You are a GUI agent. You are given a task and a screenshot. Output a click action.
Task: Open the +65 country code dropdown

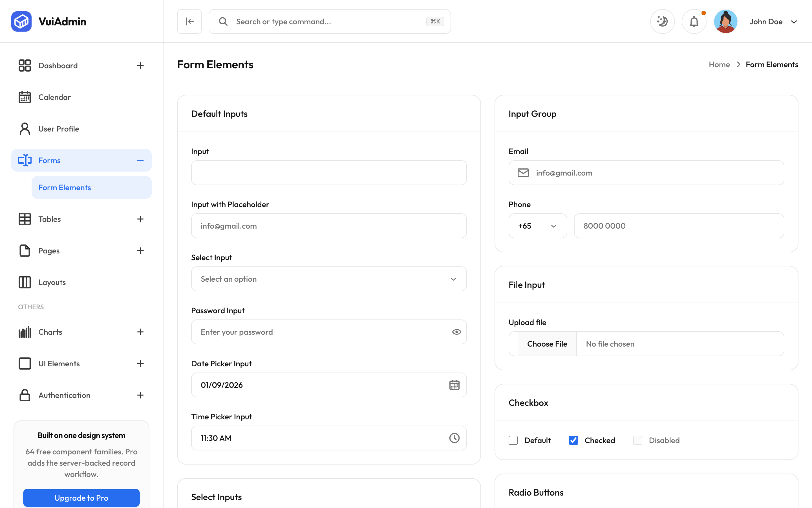pos(538,226)
